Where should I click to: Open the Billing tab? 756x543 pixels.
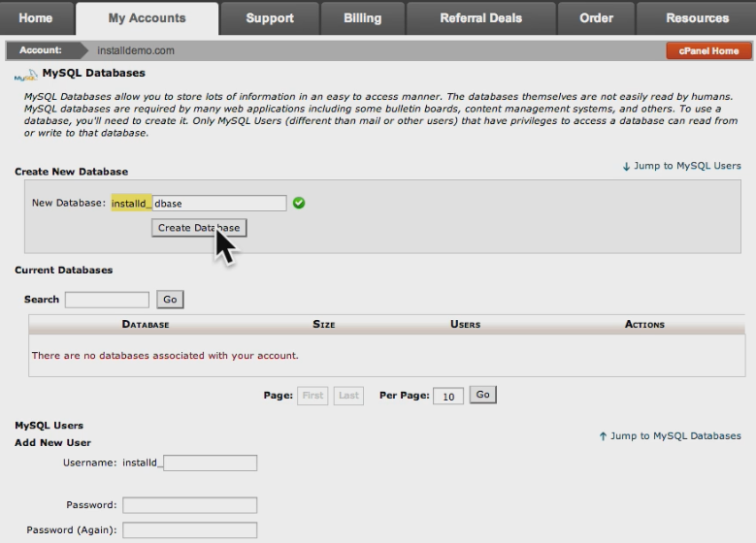pyautogui.click(x=363, y=18)
